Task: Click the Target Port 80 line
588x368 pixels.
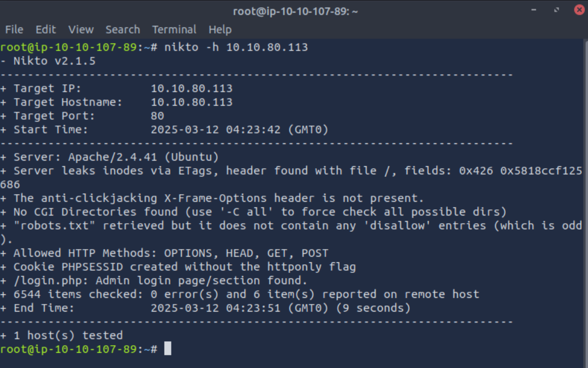Action: (x=82, y=116)
